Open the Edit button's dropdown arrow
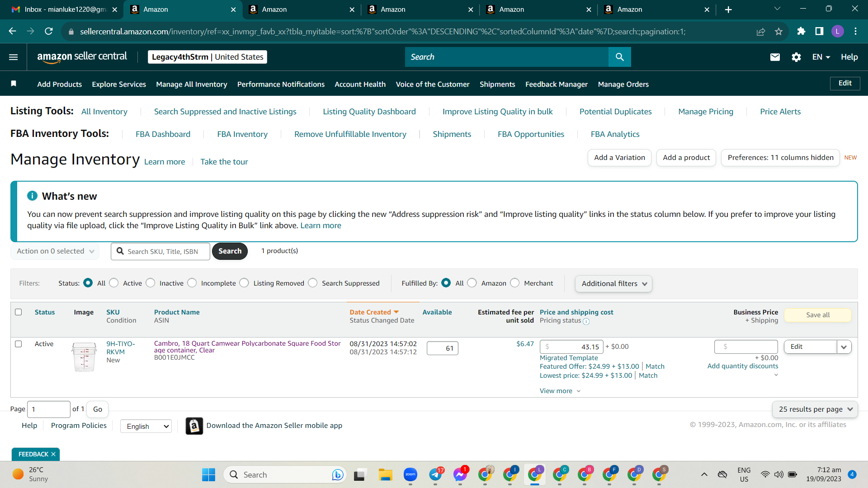The image size is (868, 488). (844, 347)
